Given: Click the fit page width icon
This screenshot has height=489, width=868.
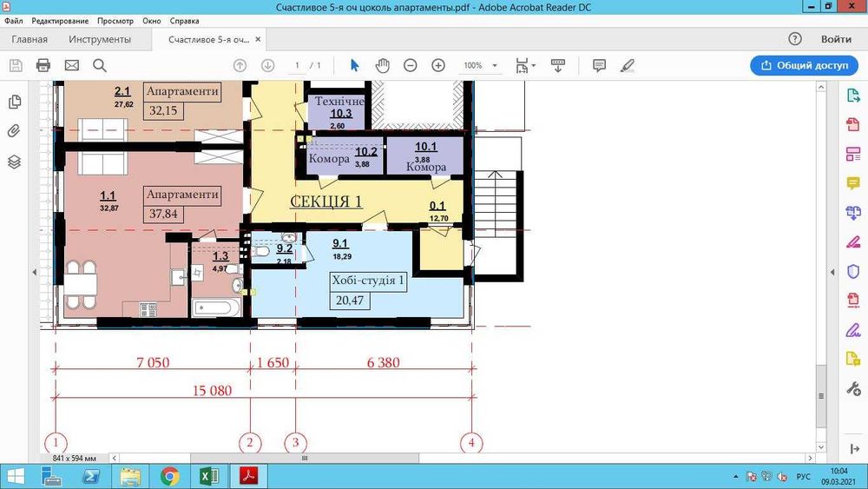Looking at the screenshot, I should click(522, 65).
